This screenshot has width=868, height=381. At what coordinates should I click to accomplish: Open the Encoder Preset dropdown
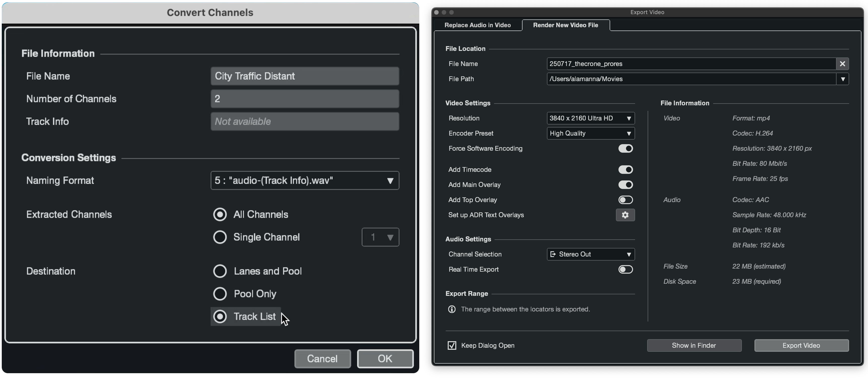click(x=590, y=133)
